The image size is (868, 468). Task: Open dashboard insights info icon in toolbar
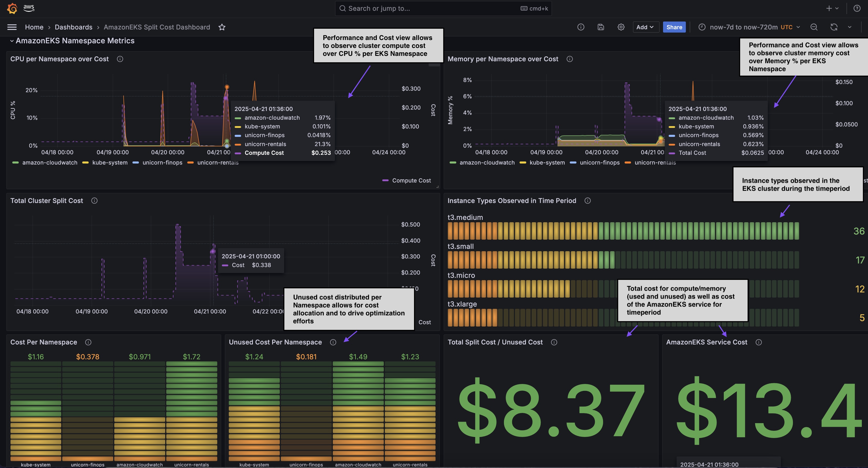coord(581,27)
